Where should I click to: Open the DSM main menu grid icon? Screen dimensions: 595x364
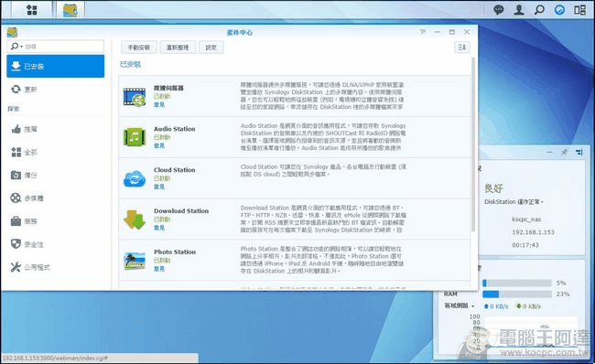point(32,10)
